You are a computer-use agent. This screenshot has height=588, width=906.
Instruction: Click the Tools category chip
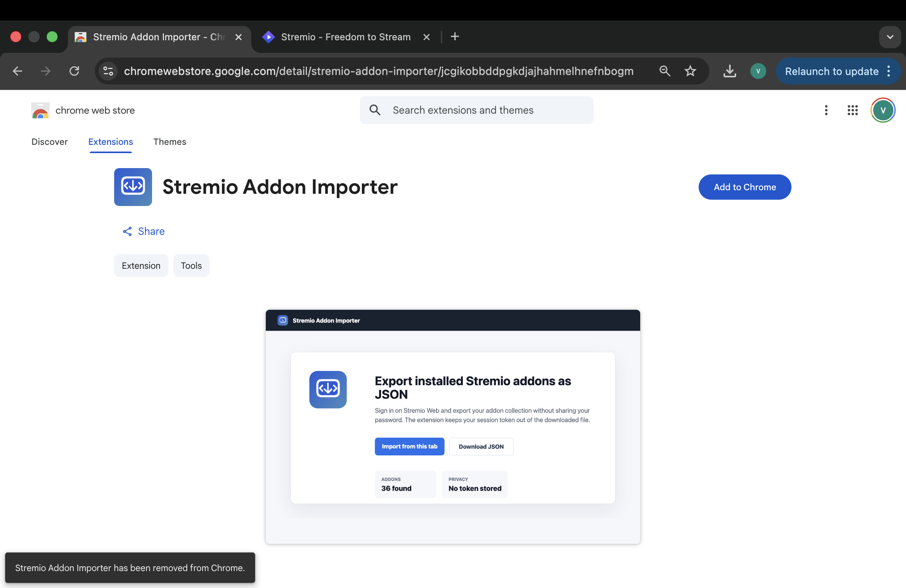[191, 266]
